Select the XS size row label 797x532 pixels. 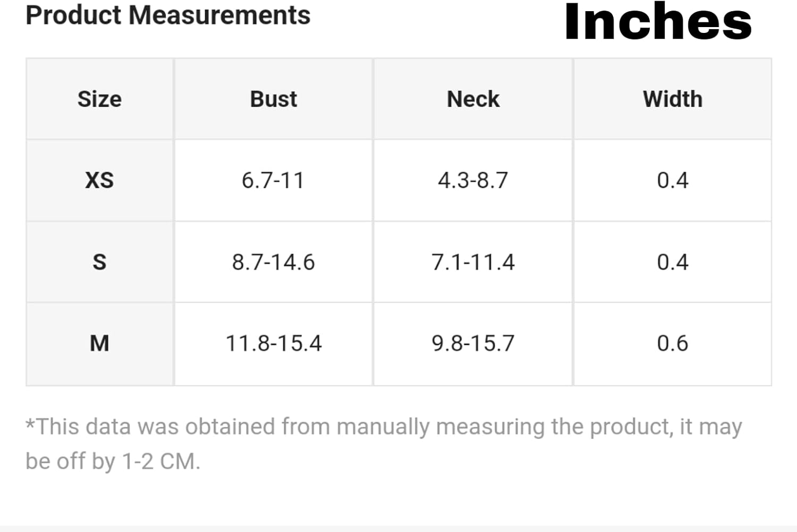pyautogui.click(x=99, y=181)
